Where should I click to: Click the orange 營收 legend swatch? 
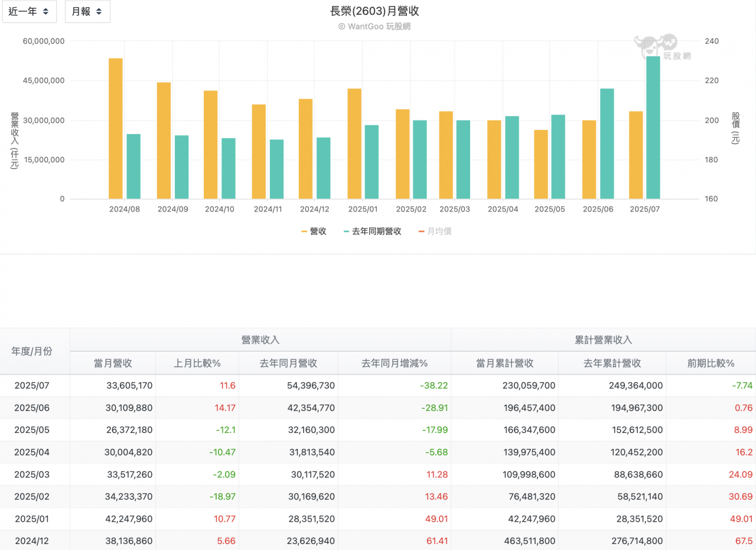(x=304, y=231)
